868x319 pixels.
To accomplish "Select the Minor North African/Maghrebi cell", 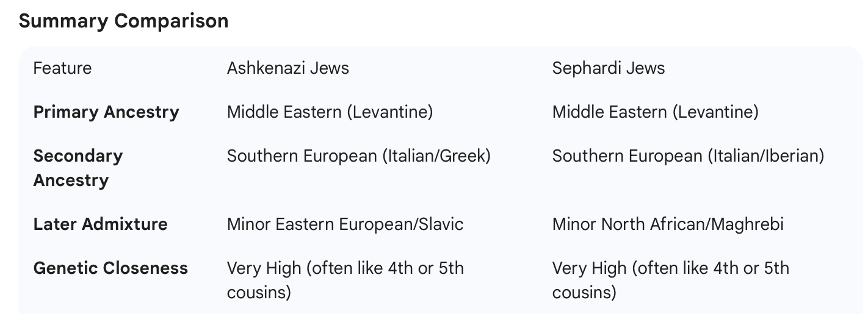I will click(x=668, y=224).
